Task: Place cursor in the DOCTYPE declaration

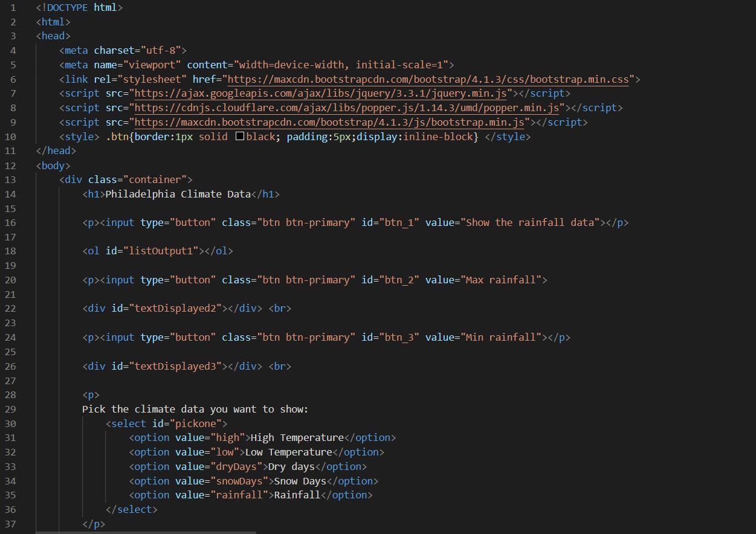Action: click(79, 7)
